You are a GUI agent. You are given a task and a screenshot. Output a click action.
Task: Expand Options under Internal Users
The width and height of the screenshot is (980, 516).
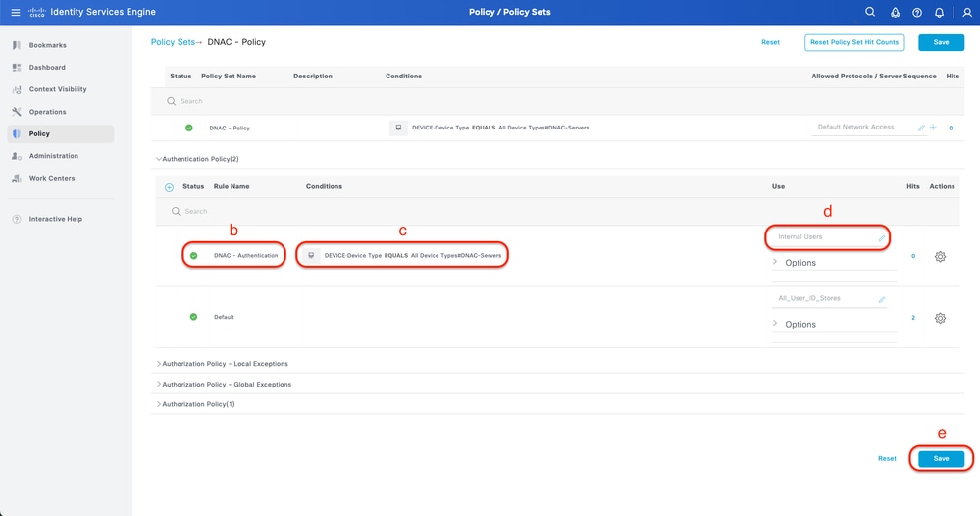coord(775,262)
